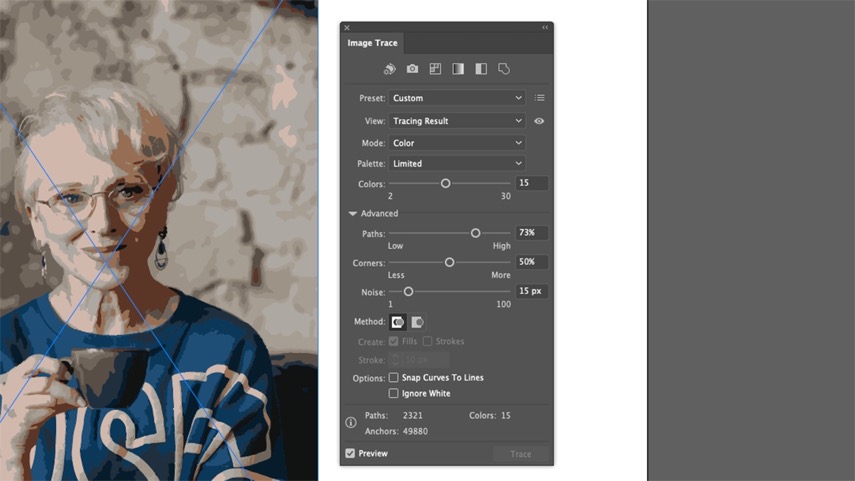
Task: Select the Black and White preset icon
Action: click(x=481, y=69)
